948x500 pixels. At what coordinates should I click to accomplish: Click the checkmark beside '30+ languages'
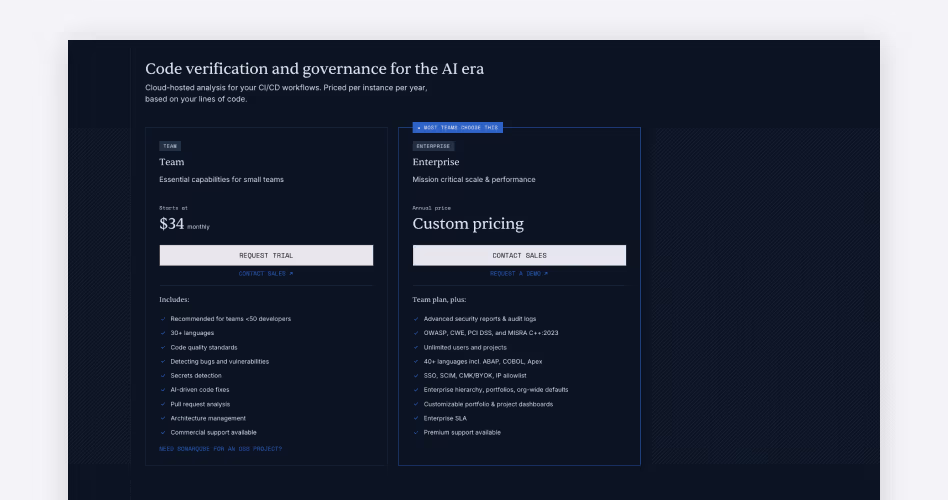coord(163,333)
